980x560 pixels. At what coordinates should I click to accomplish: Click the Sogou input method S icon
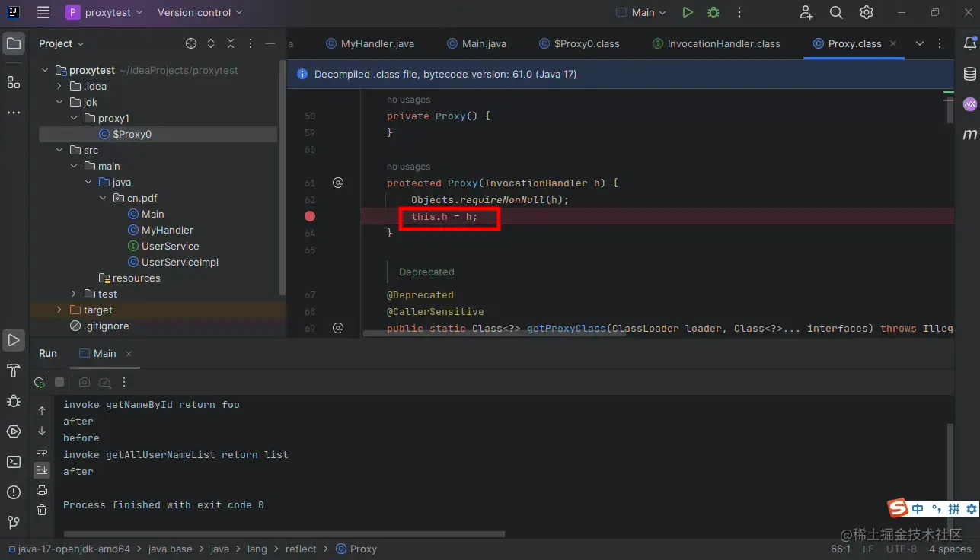(899, 508)
